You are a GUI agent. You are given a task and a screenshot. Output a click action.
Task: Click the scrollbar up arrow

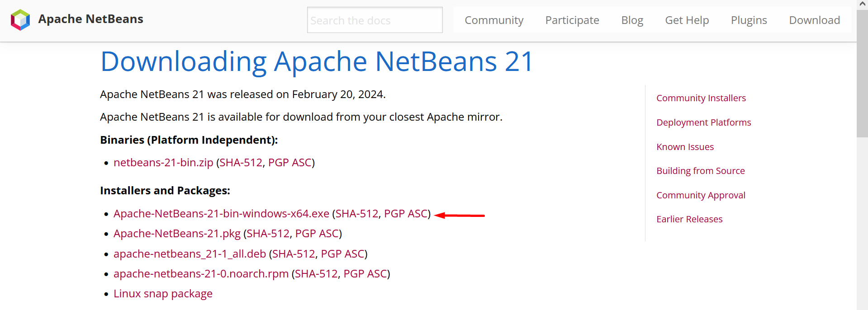click(x=862, y=5)
